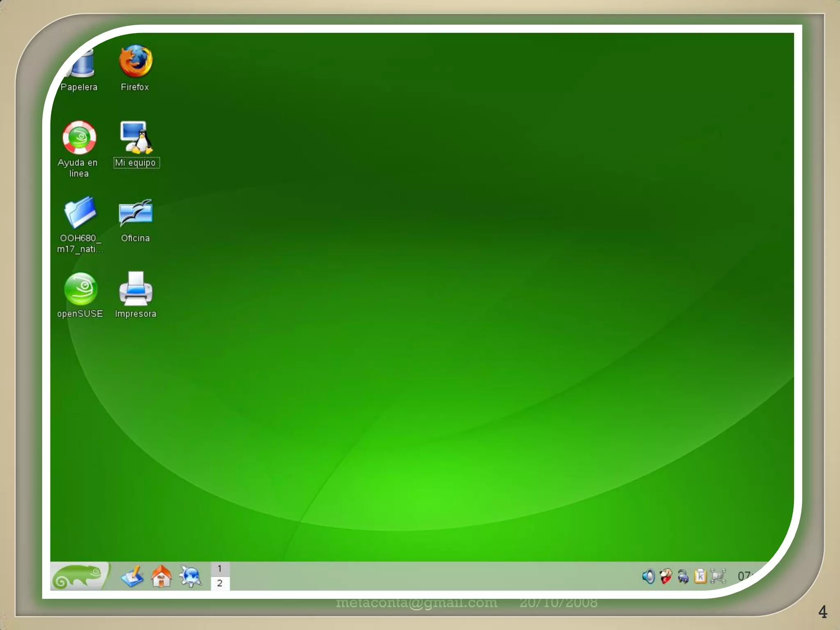Open the Papelera trash icon

[x=83, y=66]
